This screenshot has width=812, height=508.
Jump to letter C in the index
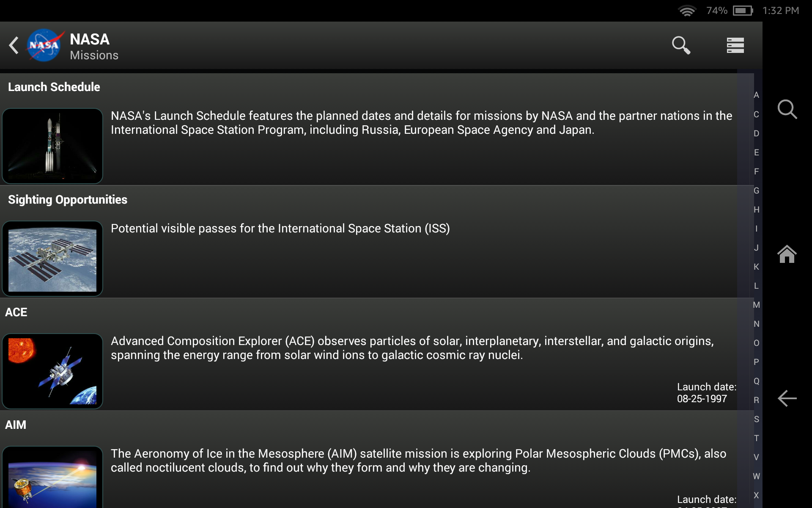point(756,114)
